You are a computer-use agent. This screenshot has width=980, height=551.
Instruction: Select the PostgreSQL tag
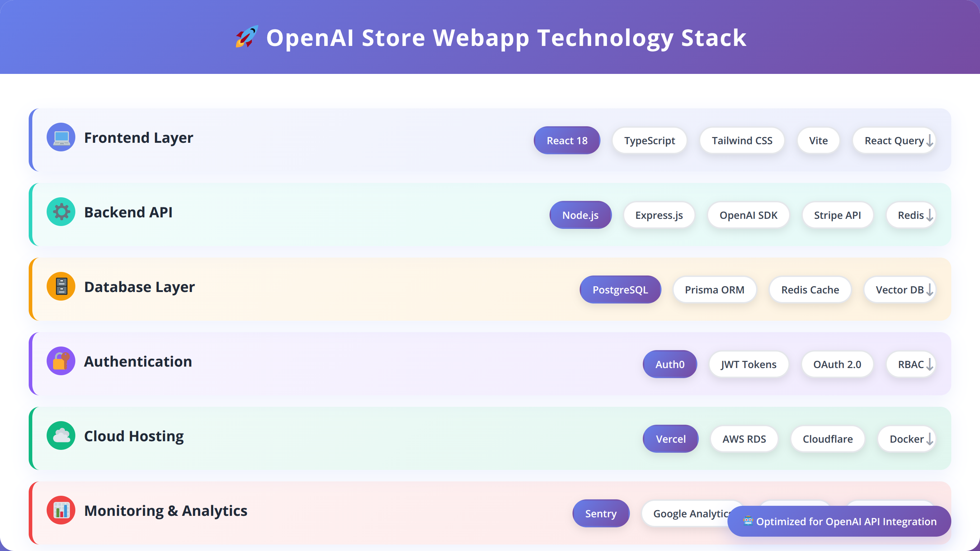pyautogui.click(x=620, y=289)
